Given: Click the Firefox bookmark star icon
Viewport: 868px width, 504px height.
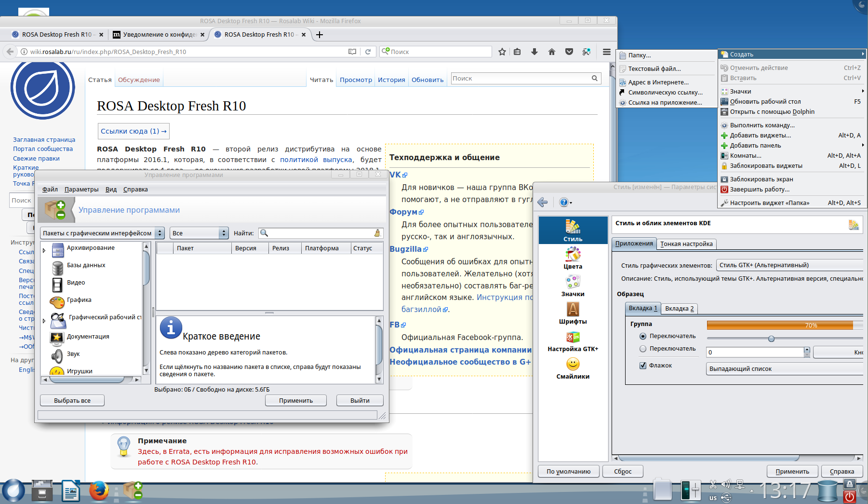Looking at the screenshot, I should [x=502, y=52].
